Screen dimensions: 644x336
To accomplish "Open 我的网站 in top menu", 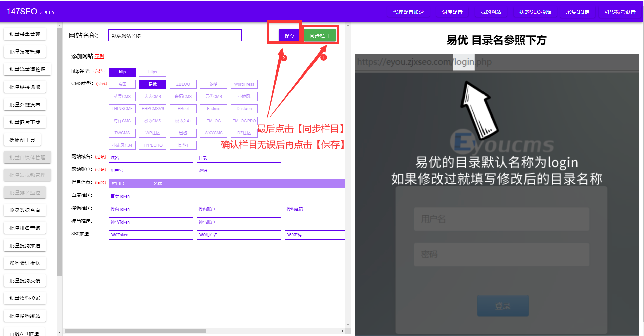I will coord(491,12).
